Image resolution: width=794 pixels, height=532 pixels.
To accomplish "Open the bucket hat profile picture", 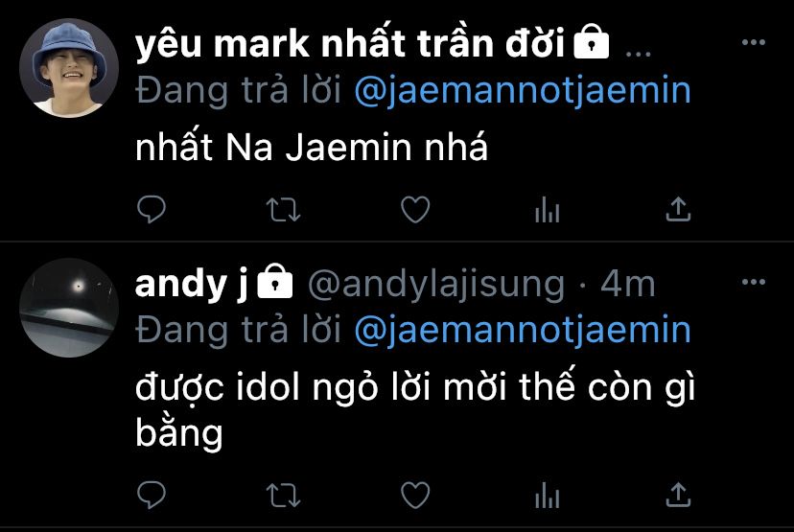I will point(69,68).
